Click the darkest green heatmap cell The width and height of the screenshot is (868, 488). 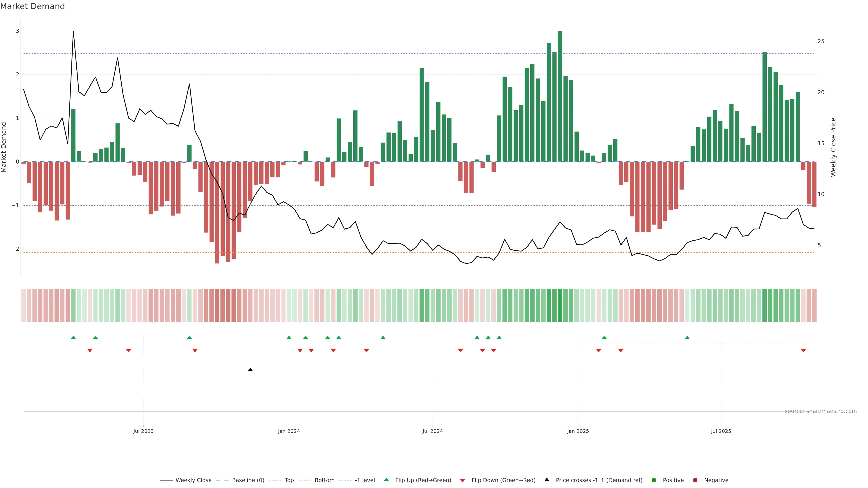click(560, 305)
